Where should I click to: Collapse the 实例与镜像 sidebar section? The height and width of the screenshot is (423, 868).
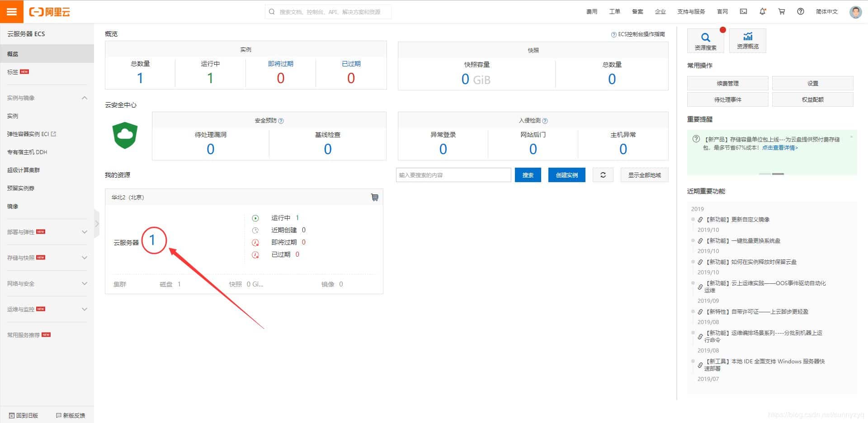point(84,98)
